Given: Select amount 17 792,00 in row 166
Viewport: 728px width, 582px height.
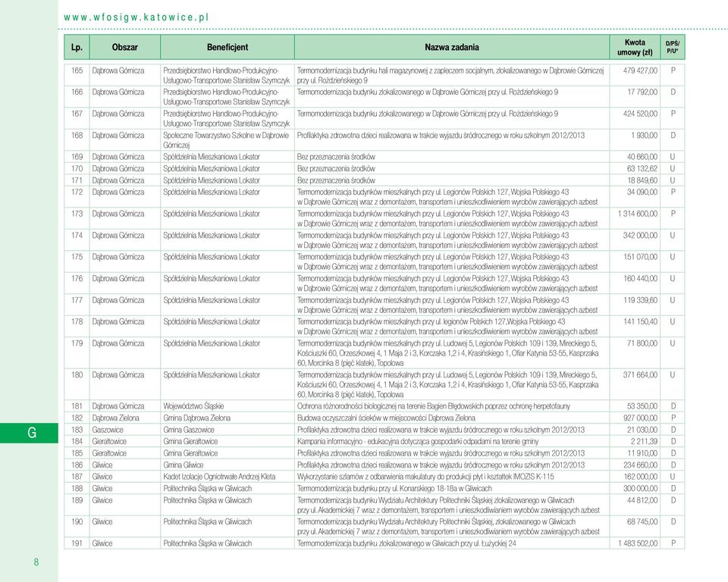Looking at the screenshot, I should coord(642,92).
